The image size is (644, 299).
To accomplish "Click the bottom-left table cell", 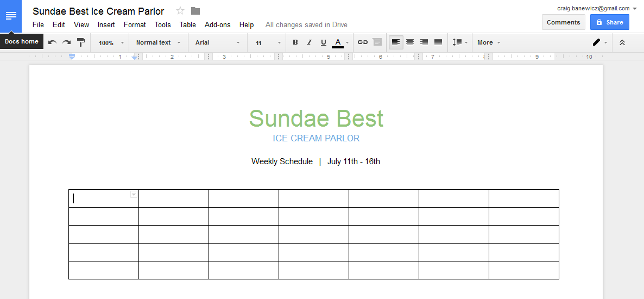I will point(104,270).
